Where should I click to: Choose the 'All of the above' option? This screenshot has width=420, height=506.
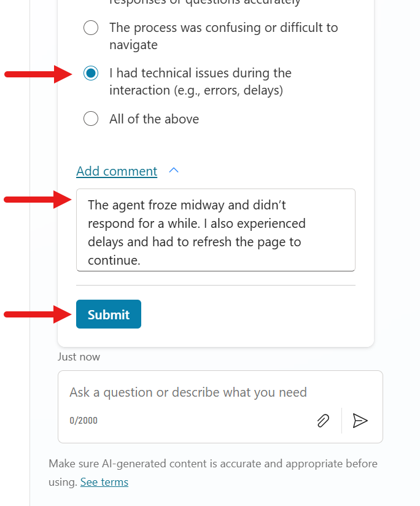90,119
